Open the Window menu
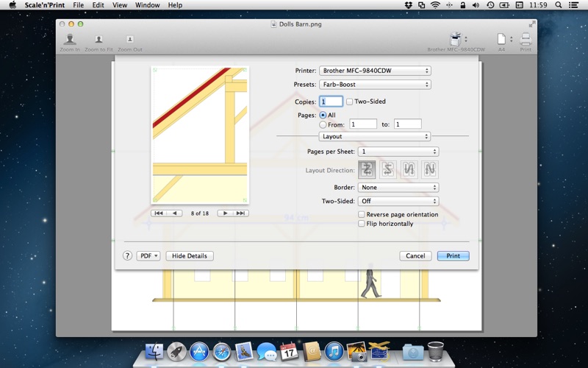The height and width of the screenshot is (368, 588). [148, 5]
